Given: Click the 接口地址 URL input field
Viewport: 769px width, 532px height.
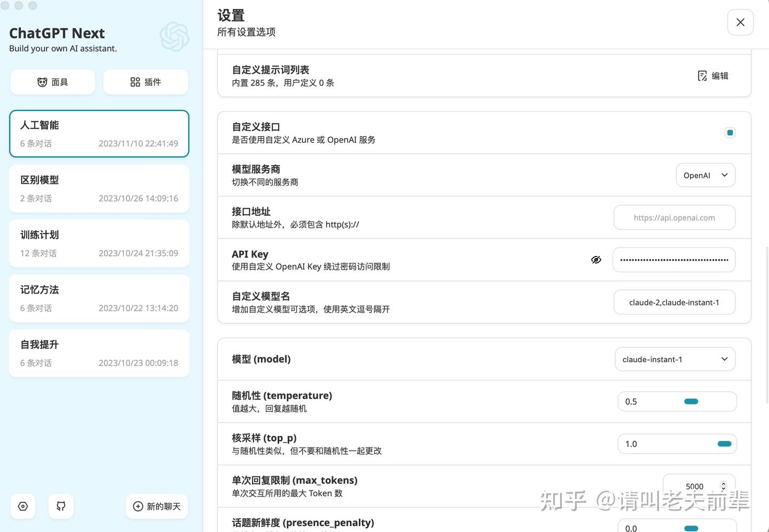Looking at the screenshot, I should [673, 217].
